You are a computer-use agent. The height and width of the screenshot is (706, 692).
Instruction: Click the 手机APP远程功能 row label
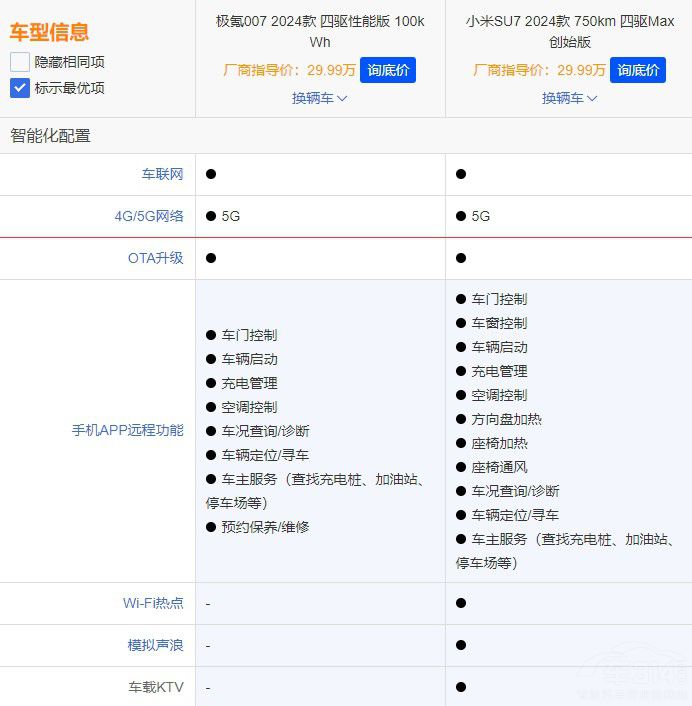tap(127, 430)
